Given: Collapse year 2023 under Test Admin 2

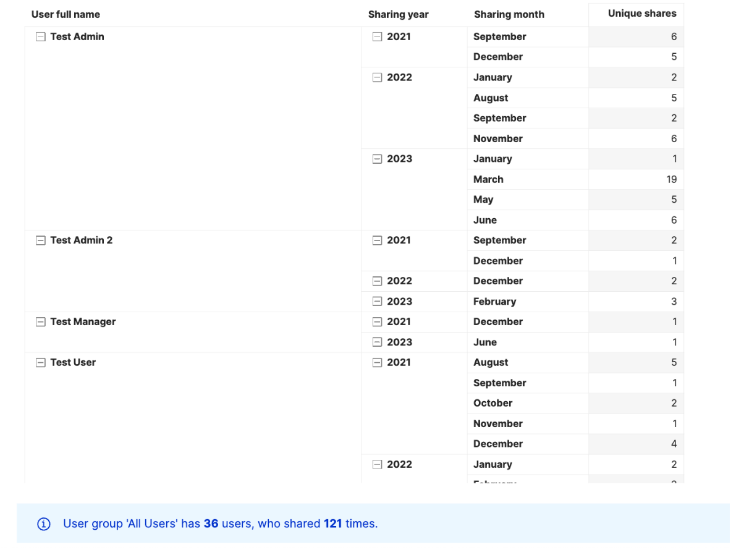Looking at the screenshot, I should [x=378, y=302].
